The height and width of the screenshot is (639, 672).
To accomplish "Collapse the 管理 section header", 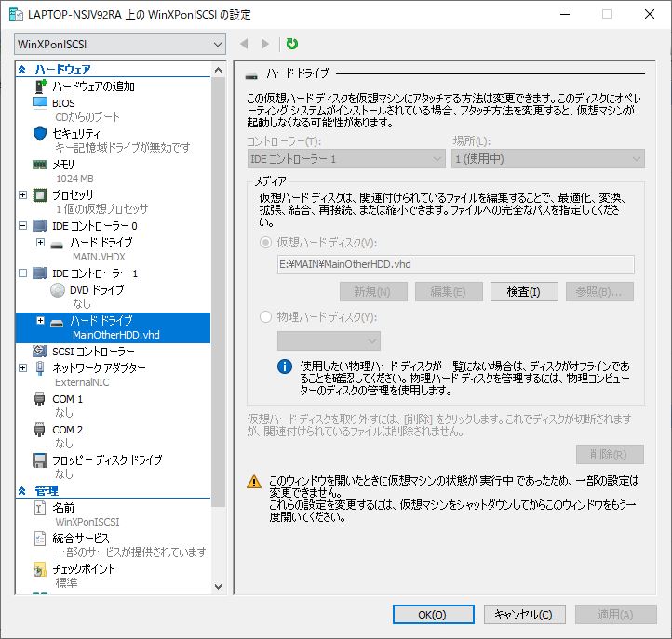I will click(x=22, y=491).
